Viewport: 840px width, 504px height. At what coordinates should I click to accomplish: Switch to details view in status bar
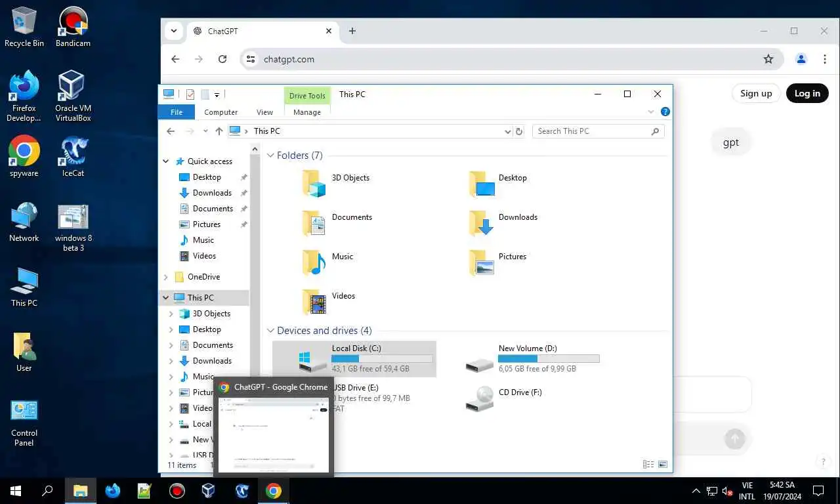pos(648,464)
